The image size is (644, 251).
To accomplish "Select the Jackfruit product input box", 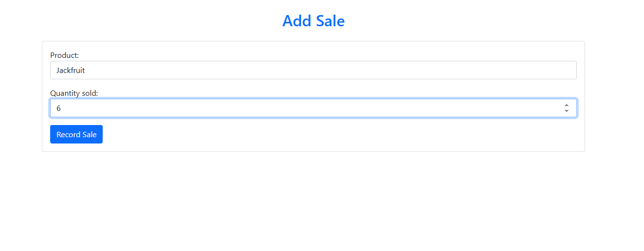I will [313, 70].
